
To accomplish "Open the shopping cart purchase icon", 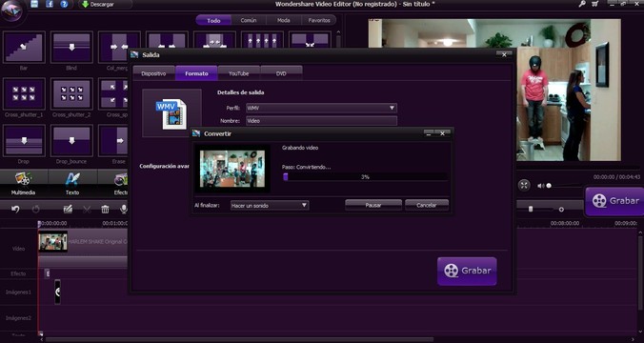I will [x=594, y=4].
